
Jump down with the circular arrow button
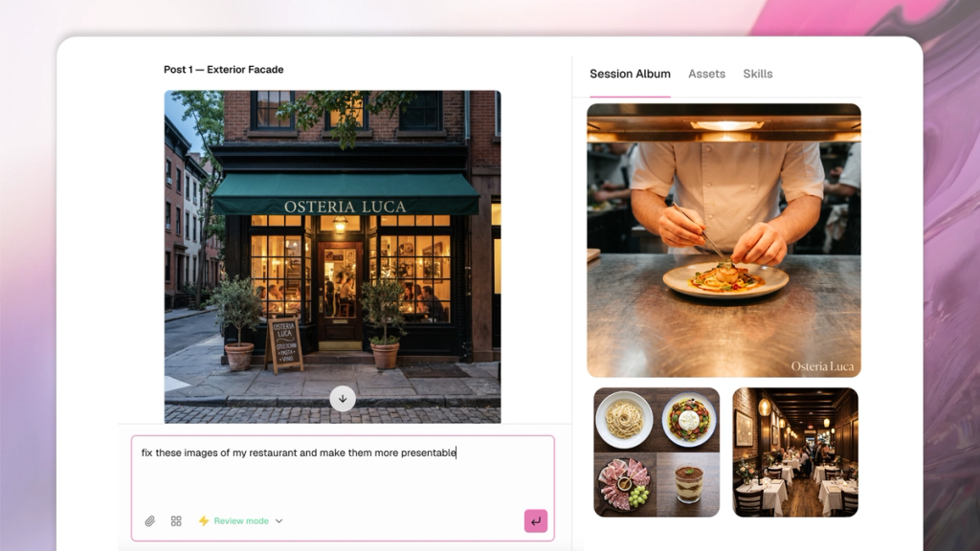point(343,399)
